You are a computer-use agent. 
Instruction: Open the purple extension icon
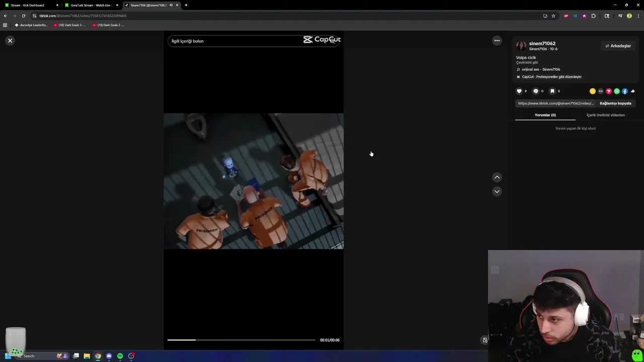[x=584, y=16]
